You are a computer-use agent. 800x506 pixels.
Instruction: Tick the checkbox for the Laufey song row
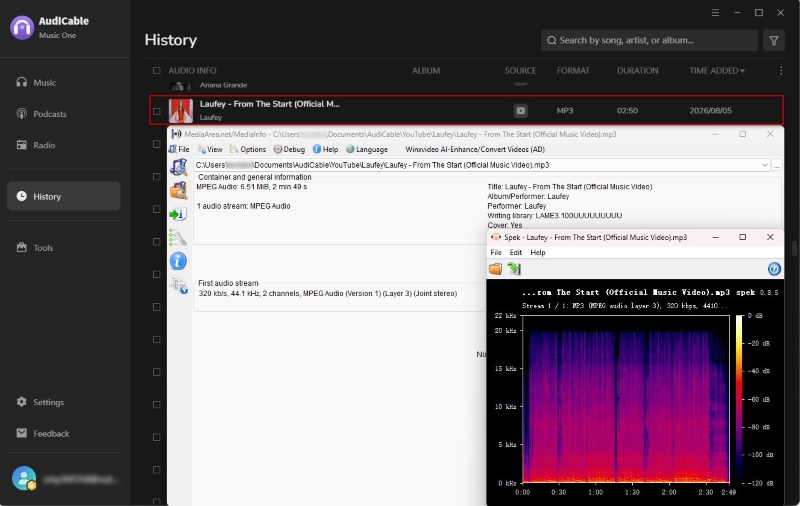pyautogui.click(x=157, y=111)
